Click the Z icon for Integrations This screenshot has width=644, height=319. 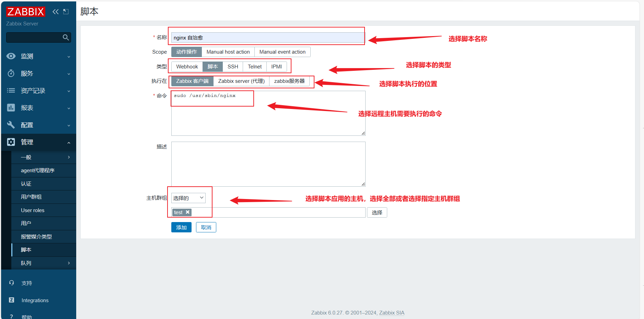pos(11,300)
